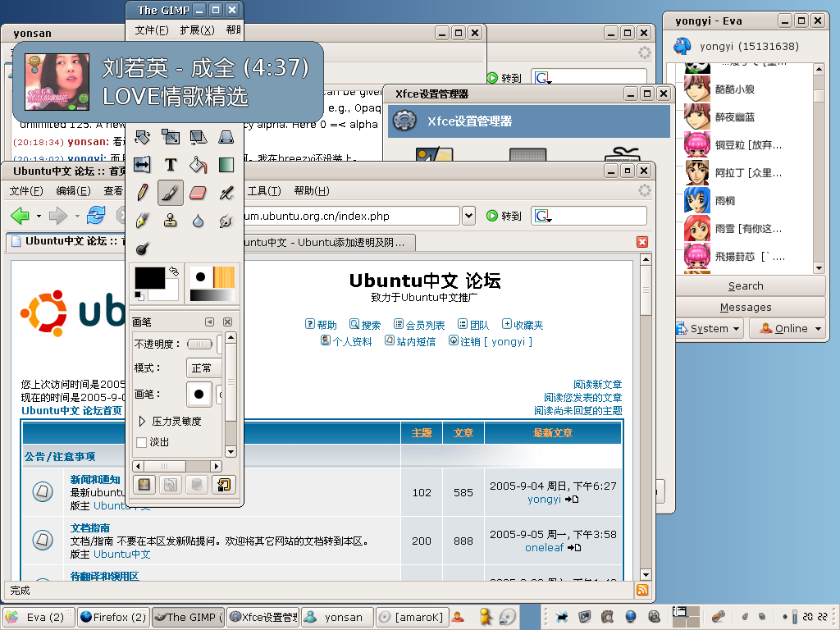Reset colors to default black and white
This screenshot has height=630, width=840.
click(138, 295)
